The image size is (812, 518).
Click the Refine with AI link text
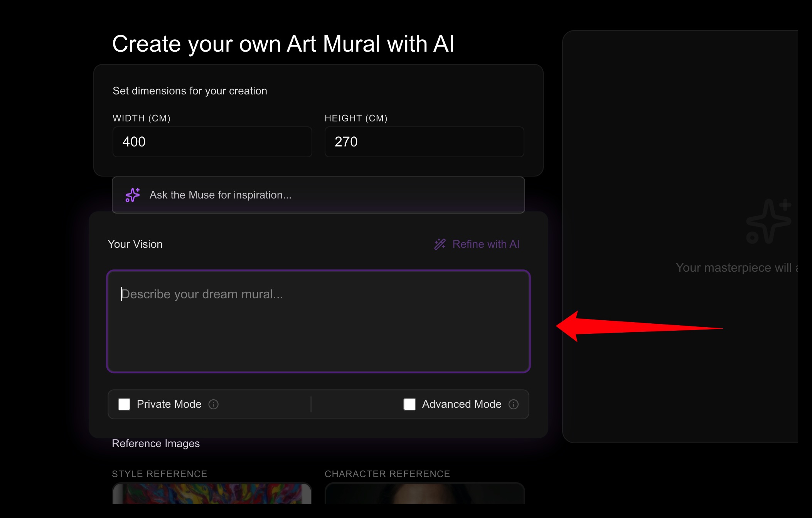coord(486,244)
